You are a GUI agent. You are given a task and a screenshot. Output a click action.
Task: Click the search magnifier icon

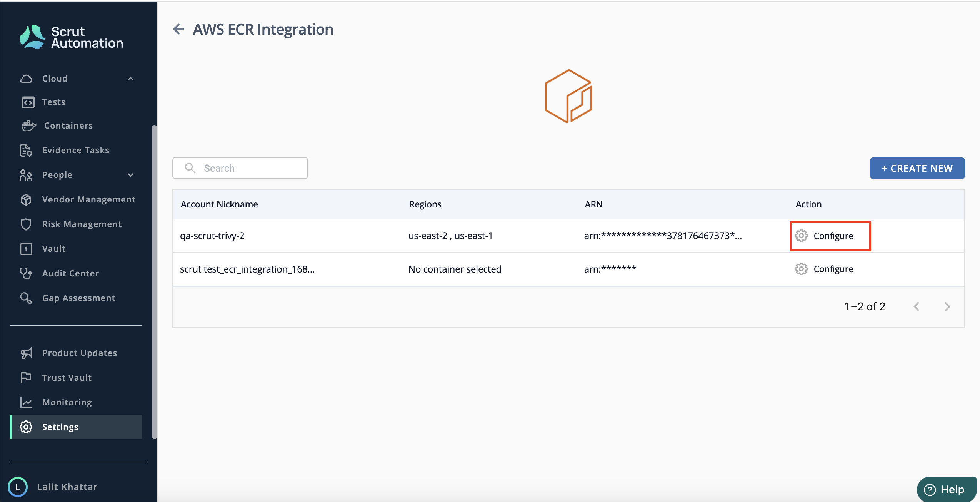pyautogui.click(x=190, y=168)
